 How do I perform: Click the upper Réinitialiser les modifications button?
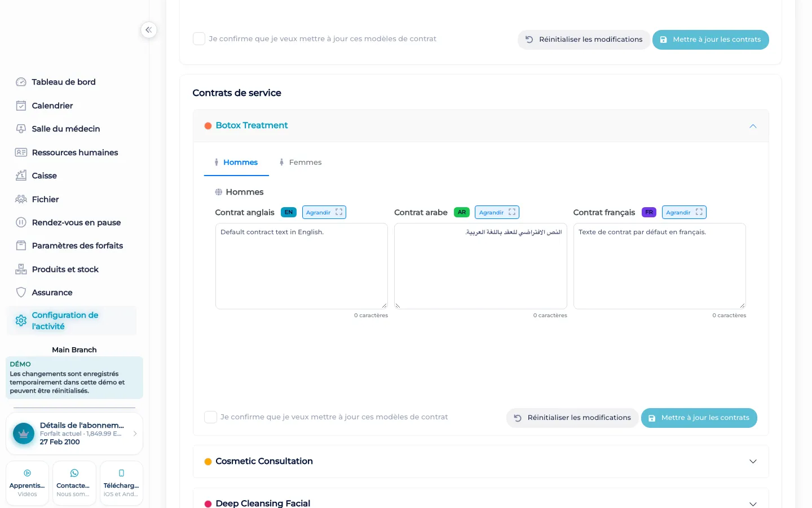pos(584,40)
